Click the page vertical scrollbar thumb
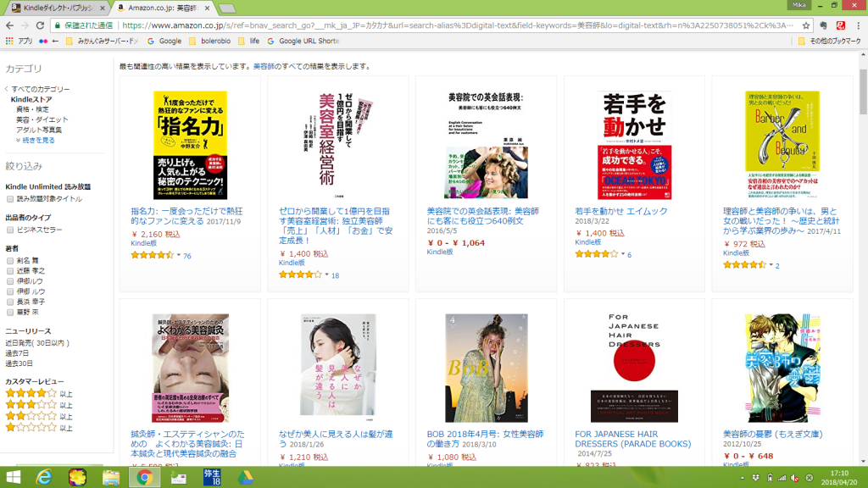 tap(863, 91)
